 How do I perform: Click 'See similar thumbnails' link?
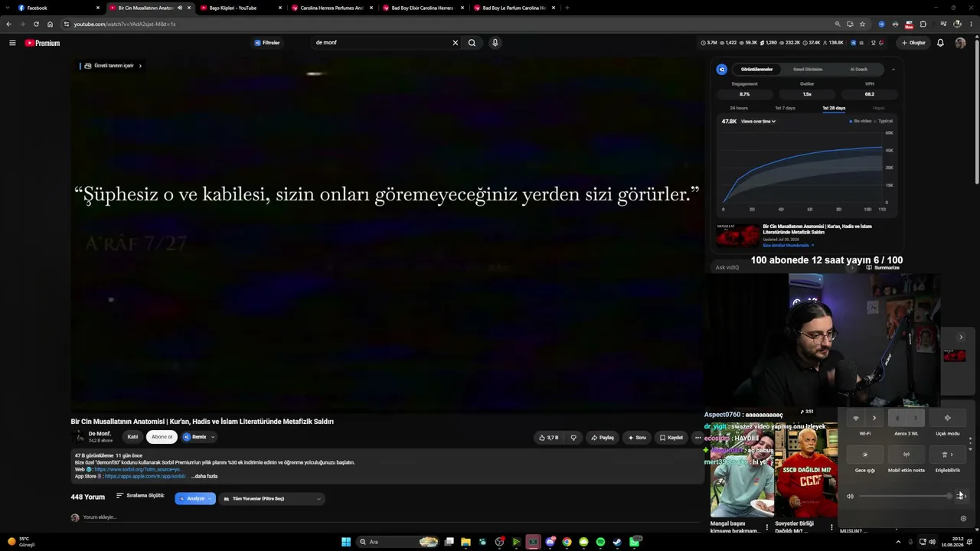coord(788,246)
